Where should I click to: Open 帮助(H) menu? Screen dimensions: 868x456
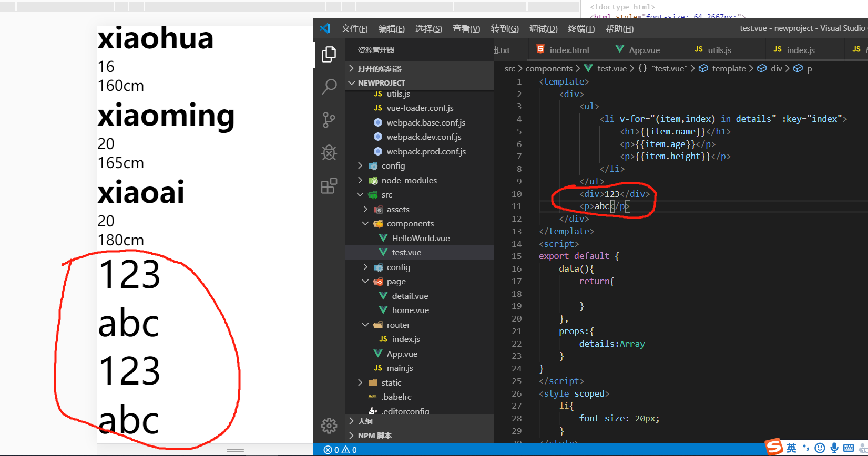pyautogui.click(x=619, y=28)
